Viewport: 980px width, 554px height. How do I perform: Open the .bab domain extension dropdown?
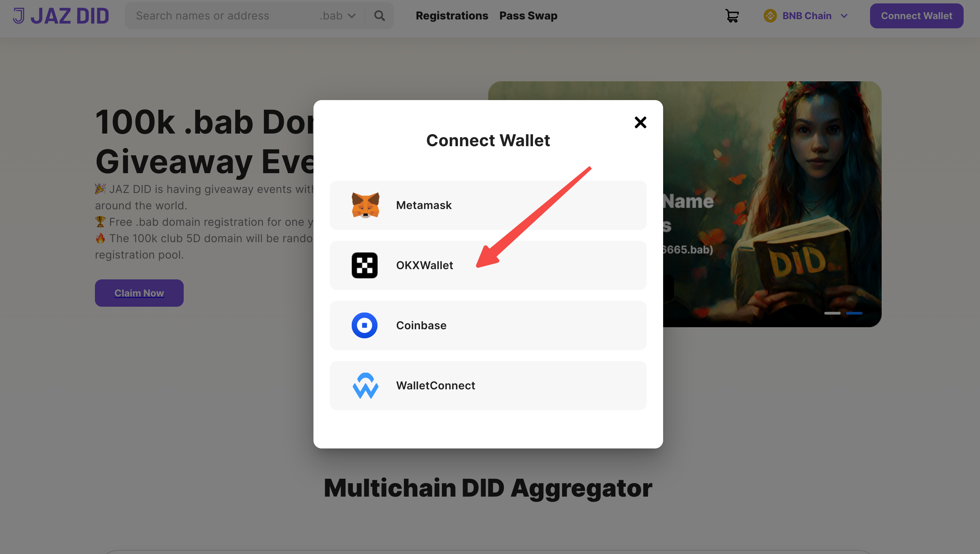pos(336,16)
